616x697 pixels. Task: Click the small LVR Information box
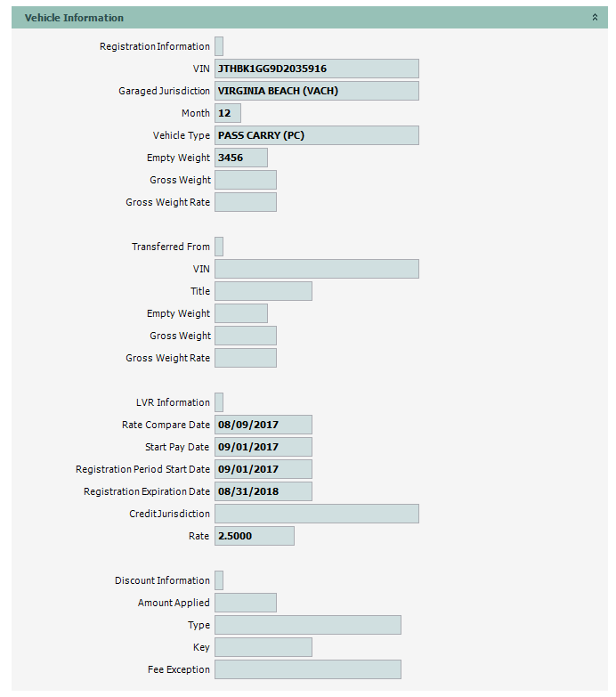(219, 402)
